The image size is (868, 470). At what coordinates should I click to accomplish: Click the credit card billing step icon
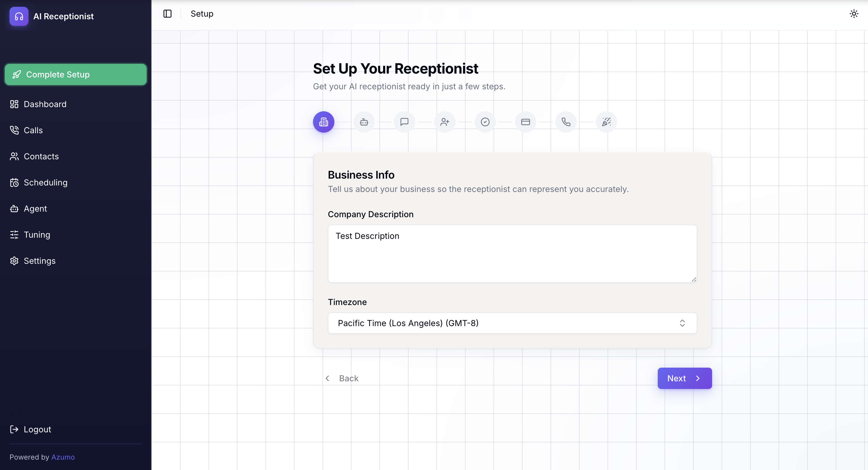pyautogui.click(x=525, y=122)
